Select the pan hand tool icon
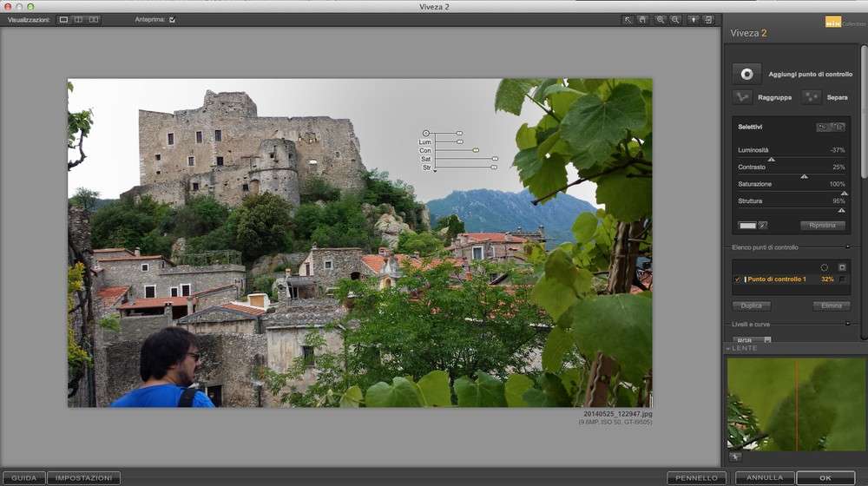 click(x=643, y=19)
